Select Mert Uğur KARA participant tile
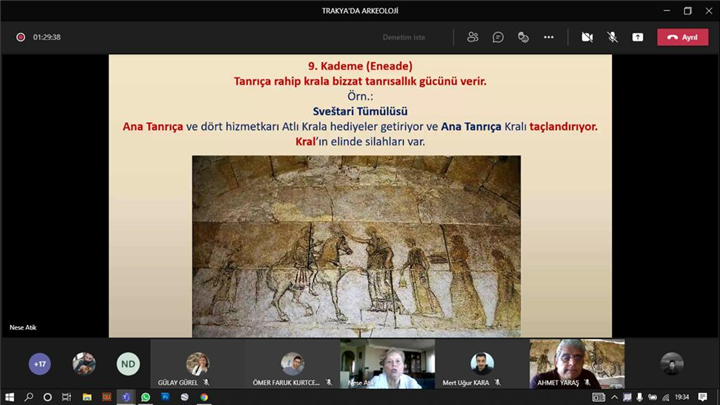 tap(482, 364)
